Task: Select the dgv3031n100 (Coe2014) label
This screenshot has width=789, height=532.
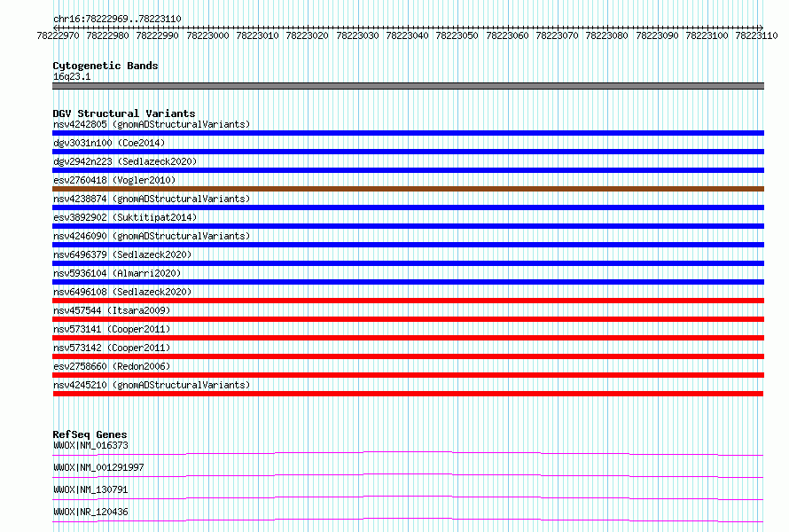Action: pos(109,143)
